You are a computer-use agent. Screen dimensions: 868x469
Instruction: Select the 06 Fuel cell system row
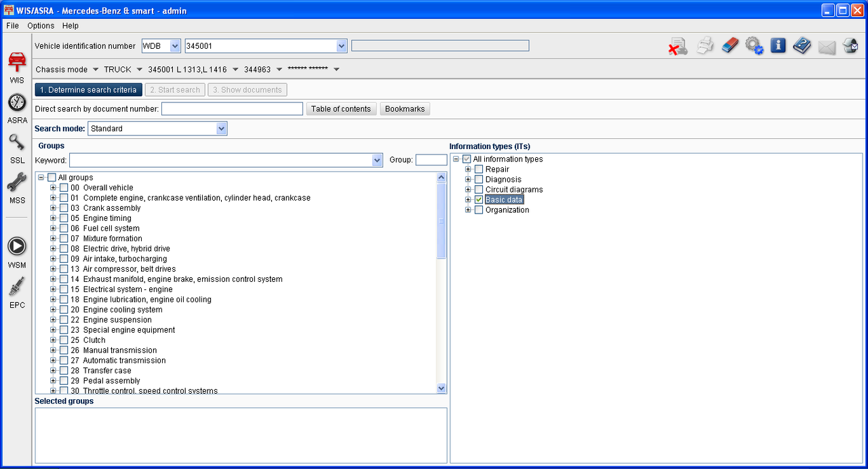(104, 228)
